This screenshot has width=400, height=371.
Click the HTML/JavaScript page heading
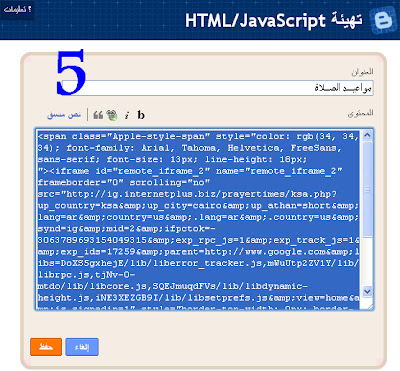point(274,21)
